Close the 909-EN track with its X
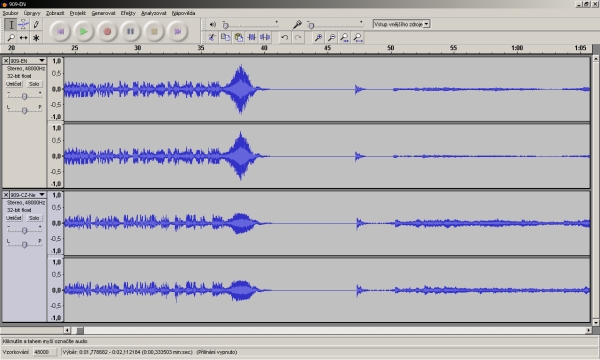The height and width of the screenshot is (360, 600). pos(6,61)
